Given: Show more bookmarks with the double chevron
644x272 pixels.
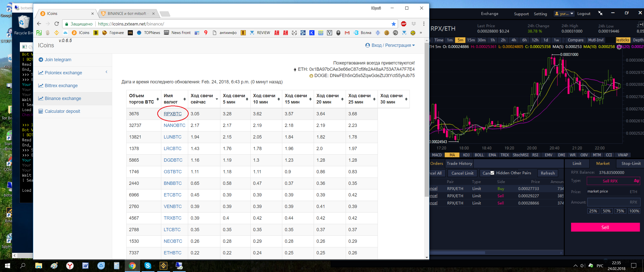Looking at the screenshot, I should tap(421, 33).
